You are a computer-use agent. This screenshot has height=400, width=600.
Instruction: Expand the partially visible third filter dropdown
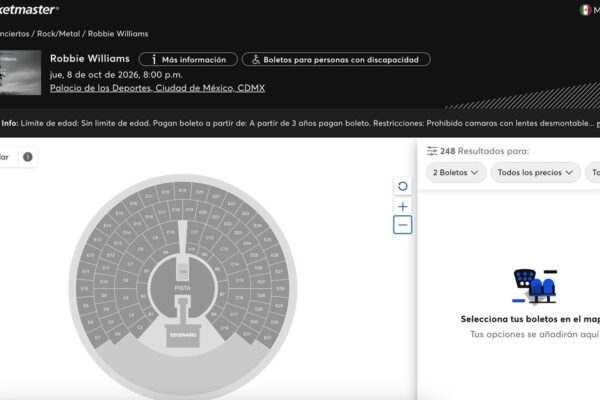coord(593,172)
